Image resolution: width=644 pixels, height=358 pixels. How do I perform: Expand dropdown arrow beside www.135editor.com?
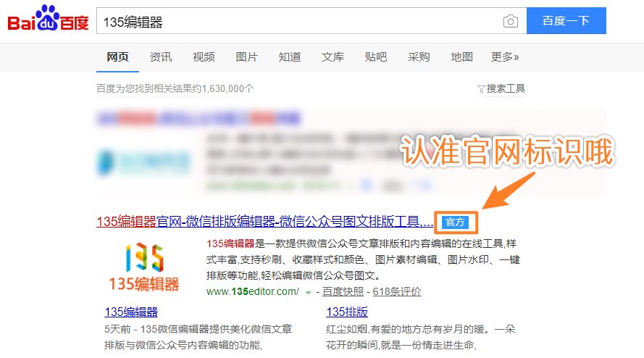pyautogui.click(x=308, y=293)
